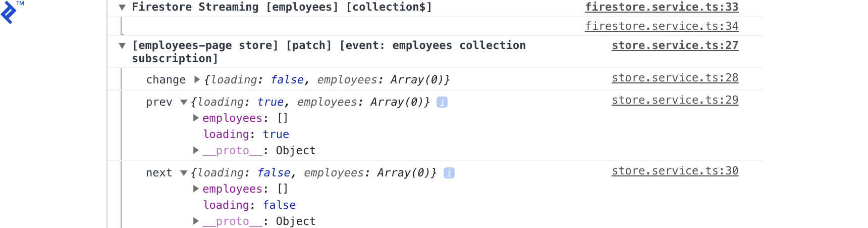The width and height of the screenshot is (868, 228).
Task: Collapse the employees-page store patch group
Action: point(122,45)
